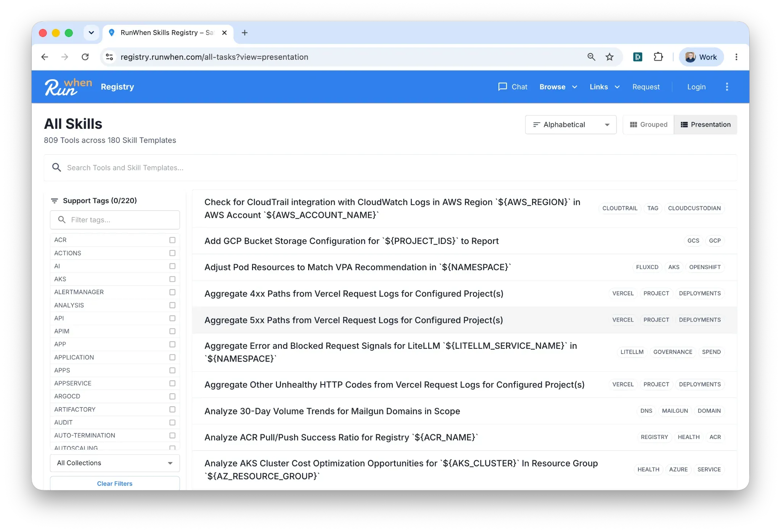The height and width of the screenshot is (532, 781).
Task: Click the CLOUDCUSTODIAN tag chip
Action: (694, 208)
